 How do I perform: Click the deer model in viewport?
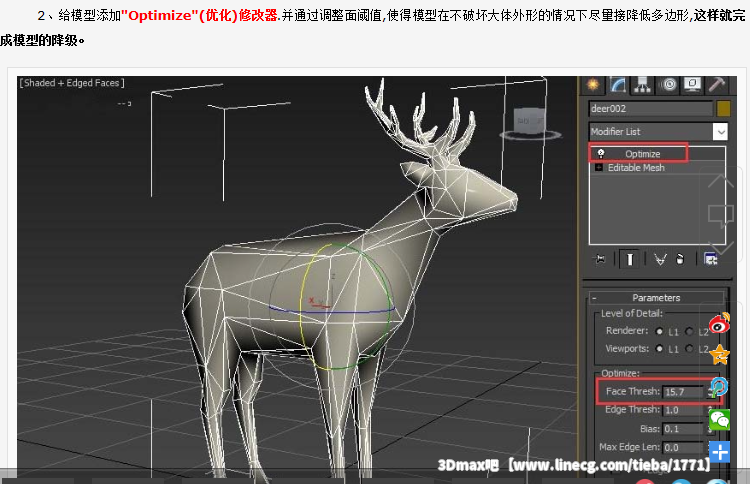[x=335, y=287]
